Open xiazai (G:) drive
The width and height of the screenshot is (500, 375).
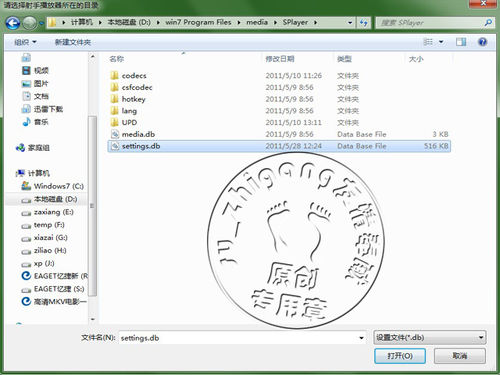44,238
